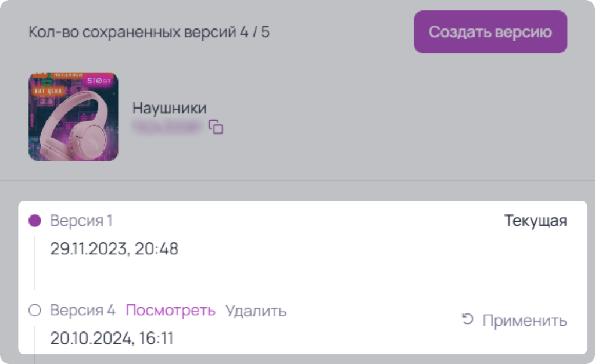Select the 20.10.2024, 16:11 timestamp
This screenshot has height=364, width=595.
(112, 338)
